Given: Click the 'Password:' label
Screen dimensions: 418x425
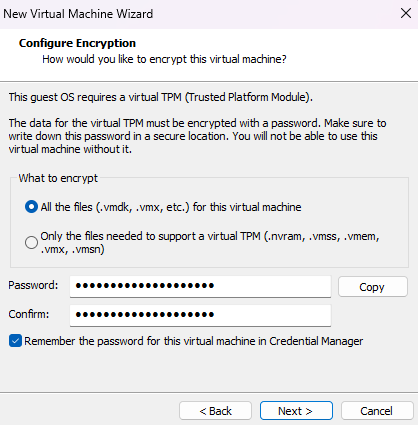Looking at the screenshot, I should pyautogui.click(x=33, y=285).
